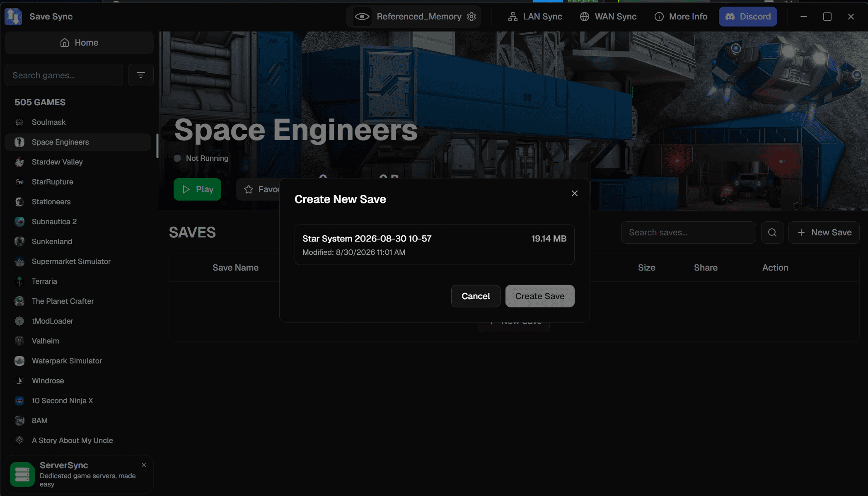The height and width of the screenshot is (496, 868).
Task: Open the More Info menu item
Action: (681, 17)
